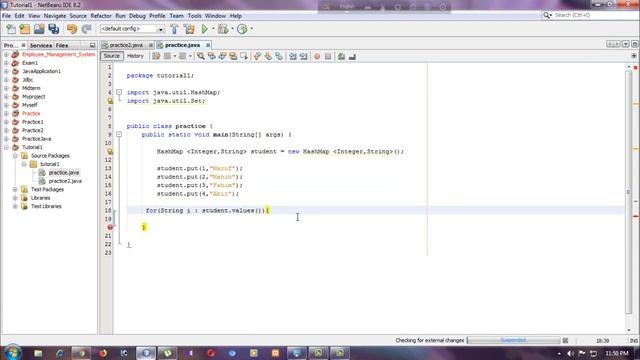Open dropdown arrow beside Run Project

[213, 29]
